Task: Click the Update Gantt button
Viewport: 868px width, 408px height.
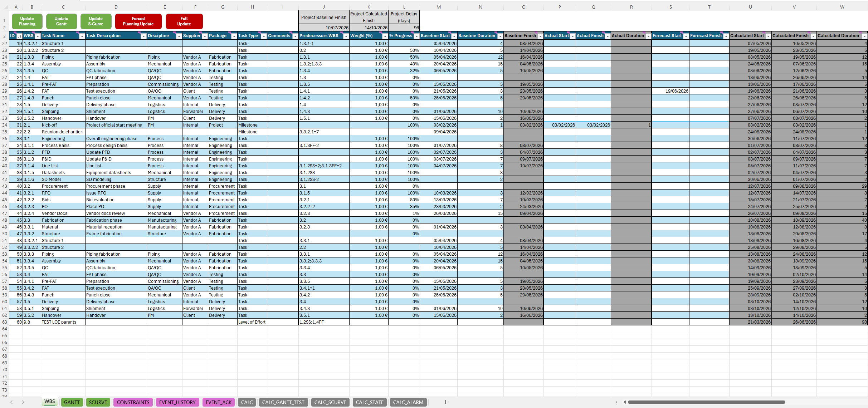Action: [61, 21]
